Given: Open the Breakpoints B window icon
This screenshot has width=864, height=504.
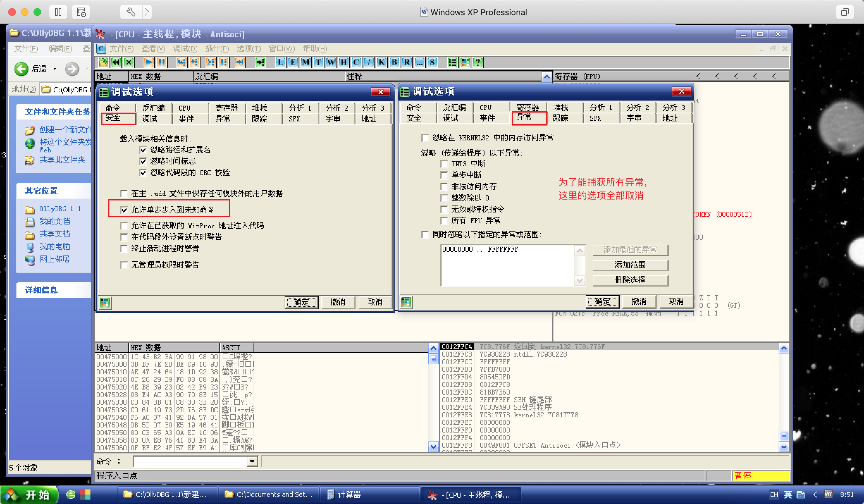Looking at the screenshot, I should coord(394,62).
